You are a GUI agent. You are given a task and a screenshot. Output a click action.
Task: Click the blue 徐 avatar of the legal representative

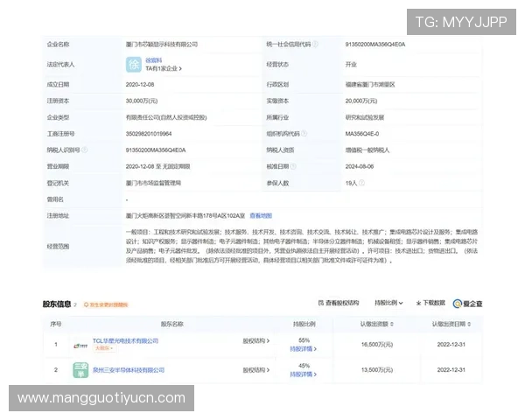coord(133,65)
